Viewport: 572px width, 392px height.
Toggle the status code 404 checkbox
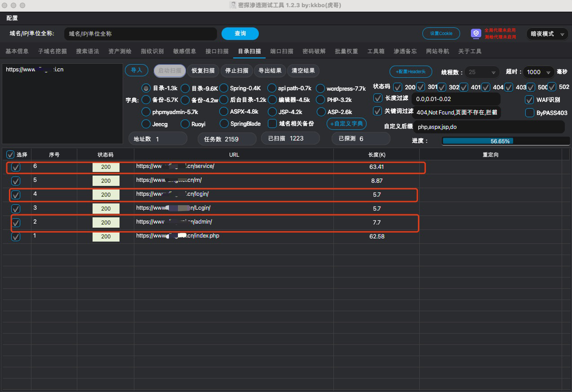point(486,87)
